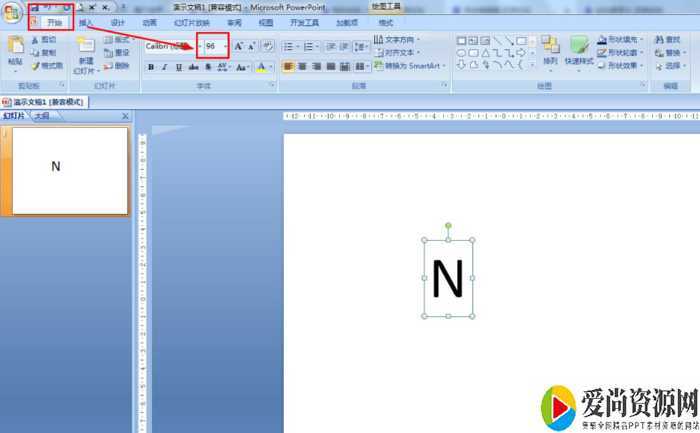The height and width of the screenshot is (433, 700).
Task: Toggle Bold formatting
Action: tap(151, 67)
